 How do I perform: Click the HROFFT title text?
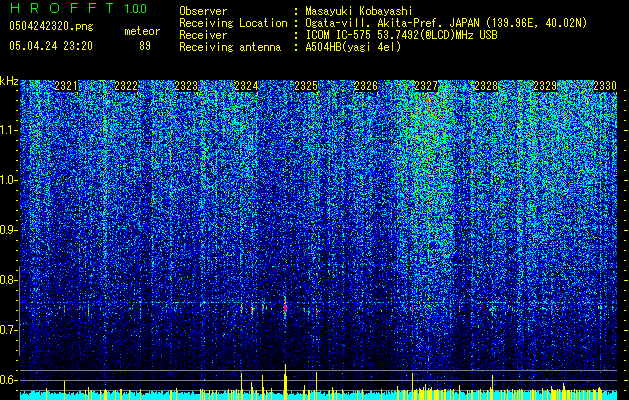(x=62, y=8)
